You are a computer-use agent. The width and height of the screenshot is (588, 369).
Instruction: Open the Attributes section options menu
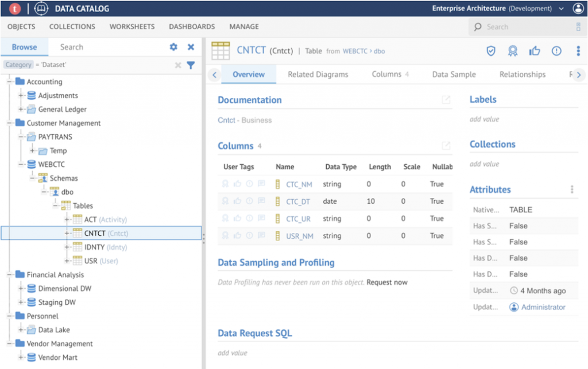pyautogui.click(x=572, y=189)
